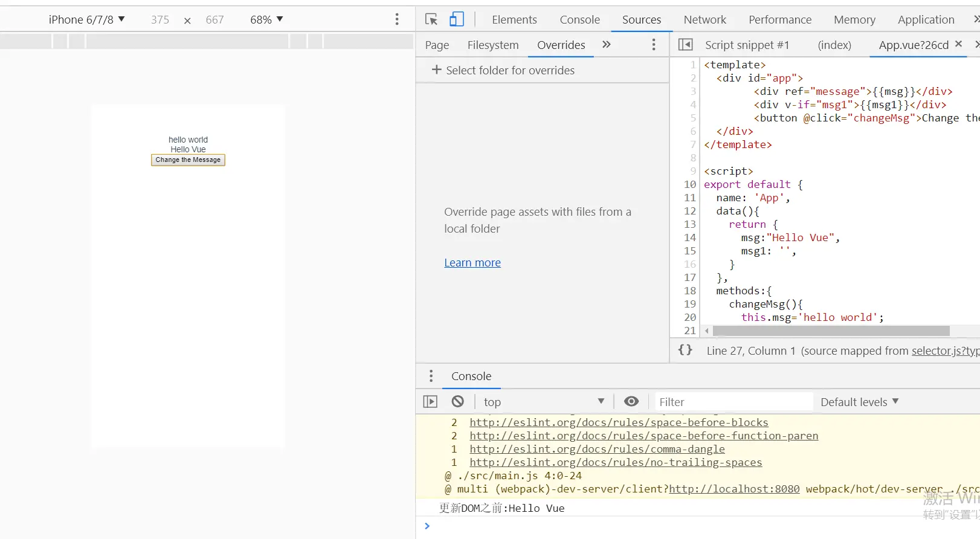Clear console with the ban icon
The height and width of the screenshot is (539, 980).
point(458,401)
